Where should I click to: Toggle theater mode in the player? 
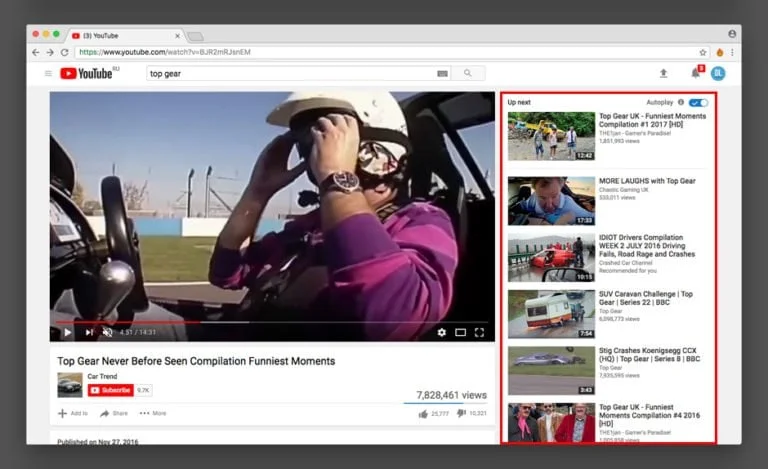461,332
